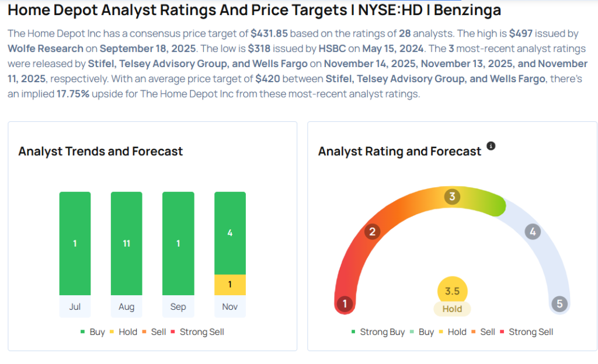The height and width of the screenshot is (364, 598).
Task: Click the yellow Hold segment in the Nov bar
Action: [x=230, y=285]
